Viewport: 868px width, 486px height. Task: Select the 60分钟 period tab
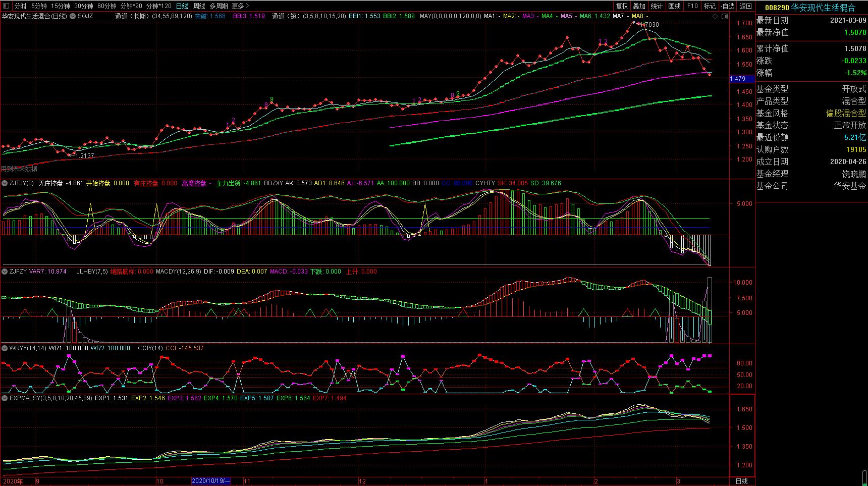(106, 6)
